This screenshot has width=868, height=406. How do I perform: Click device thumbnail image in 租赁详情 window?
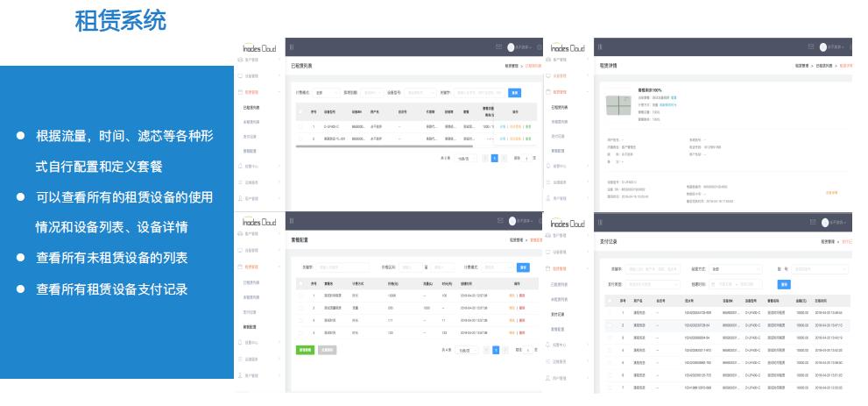click(618, 105)
